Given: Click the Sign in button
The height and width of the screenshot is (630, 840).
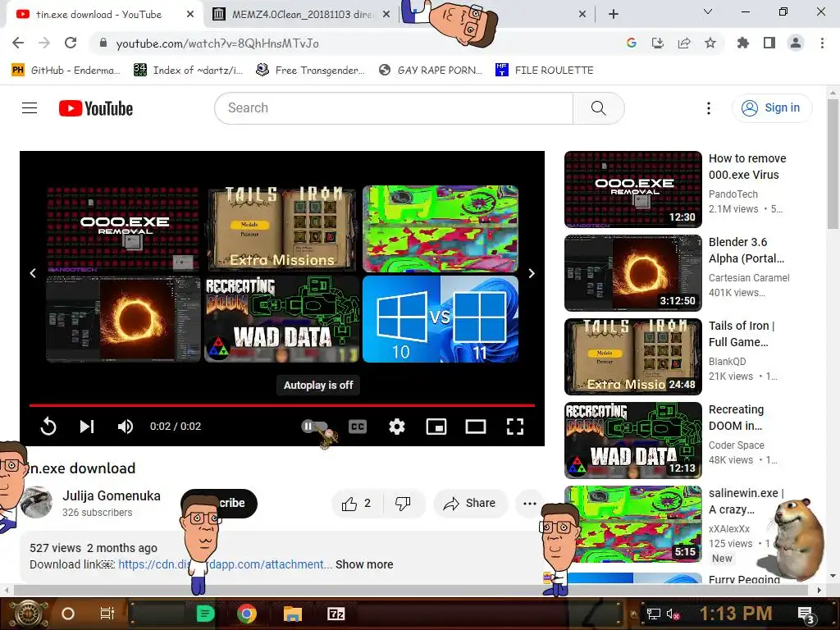Looking at the screenshot, I should pos(772,108).
